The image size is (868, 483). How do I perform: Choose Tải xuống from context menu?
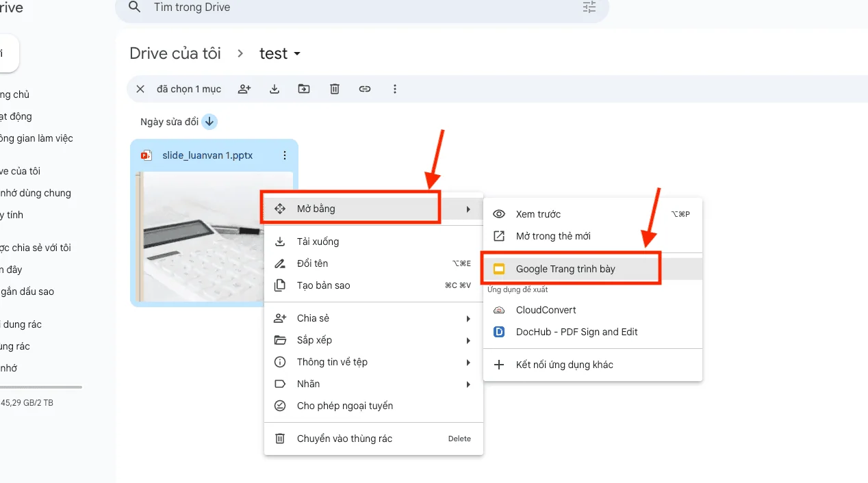(x=374, y=241)
